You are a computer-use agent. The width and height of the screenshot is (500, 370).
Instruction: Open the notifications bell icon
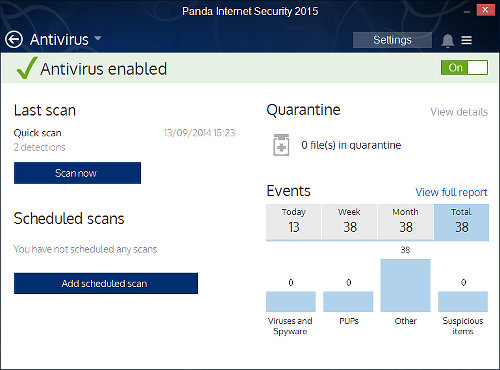[x=447, y=41]
